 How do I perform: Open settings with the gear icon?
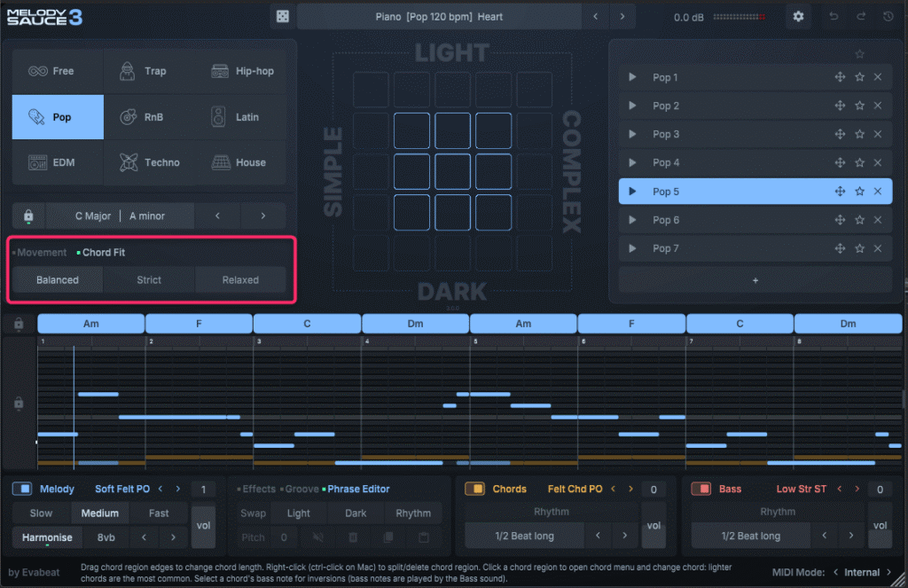click(x=798, y=17)
